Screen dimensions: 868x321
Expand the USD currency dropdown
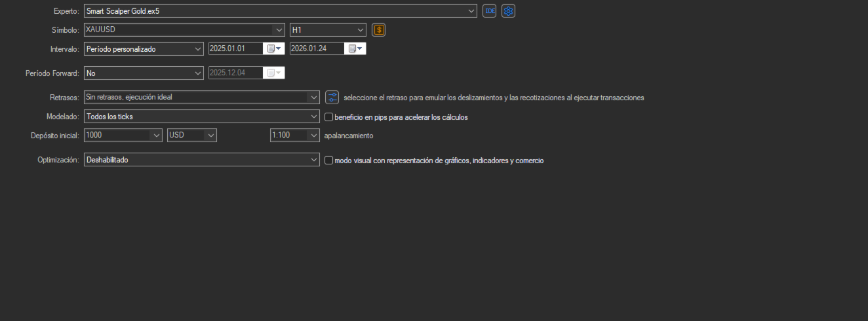(x=211, y=135)
